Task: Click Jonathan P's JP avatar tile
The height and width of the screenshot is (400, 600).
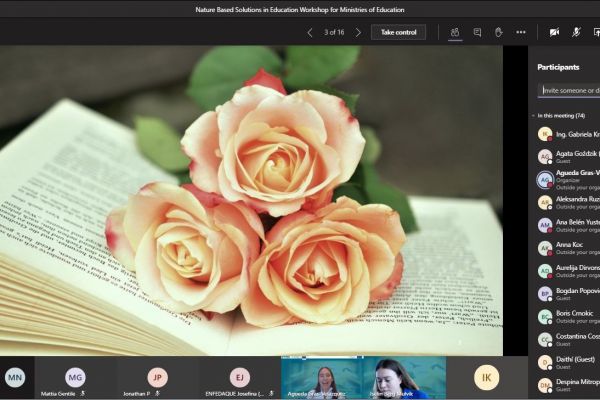Action: pos(157,377)
